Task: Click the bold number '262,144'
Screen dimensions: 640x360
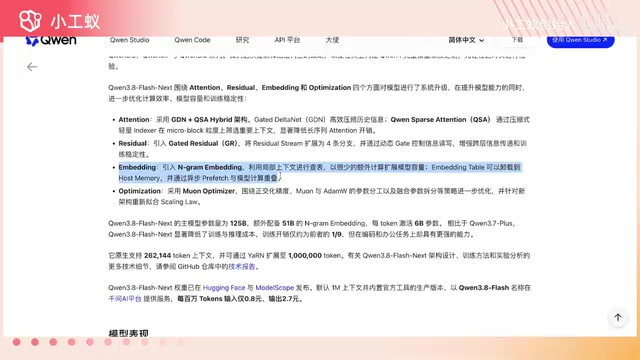Action: pos(157,256)
